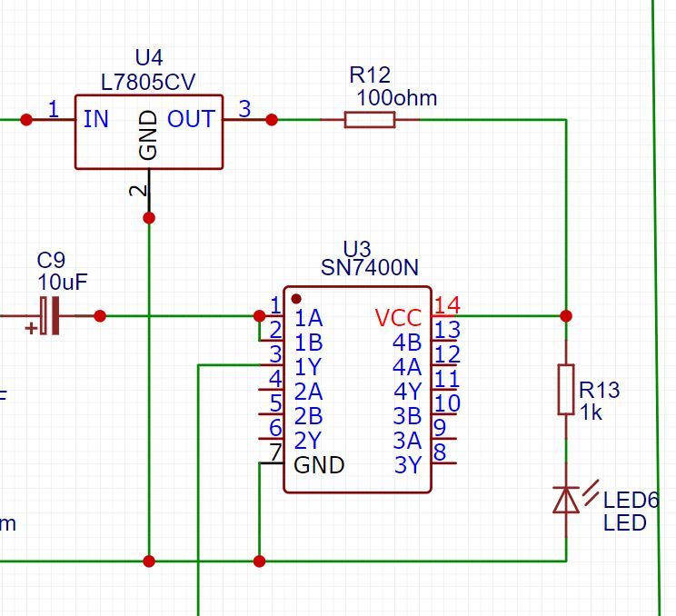Select the R13 designator label
Screen dimensions: 676x616
[x=599, y=390]
